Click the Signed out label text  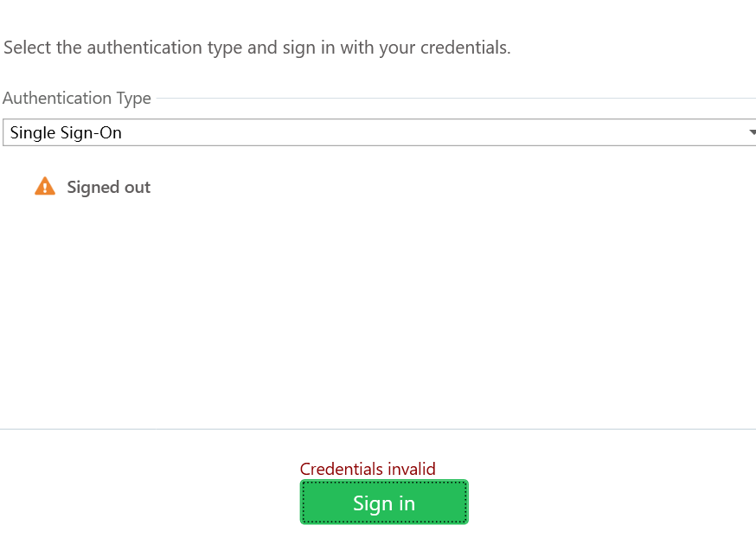click(108, 187)
